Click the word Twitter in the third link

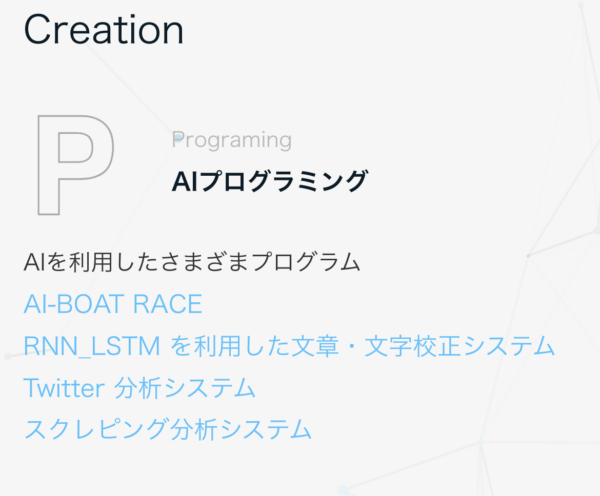pyautogui.click(x=64, y=388)
